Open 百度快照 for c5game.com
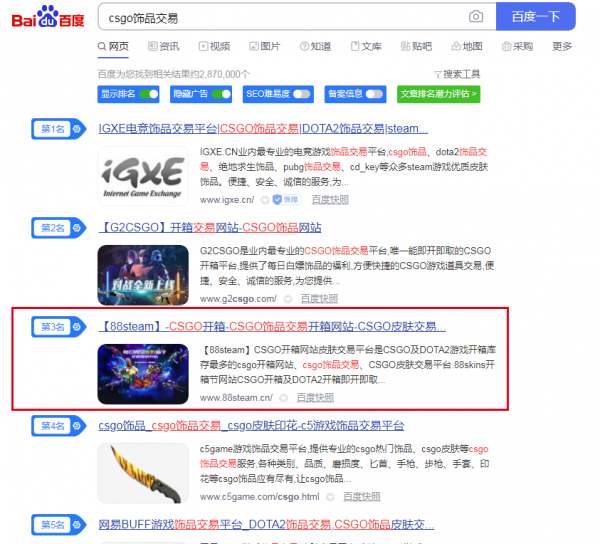The image size is (600, 544). pyautogui.click(x=362, y=497)
